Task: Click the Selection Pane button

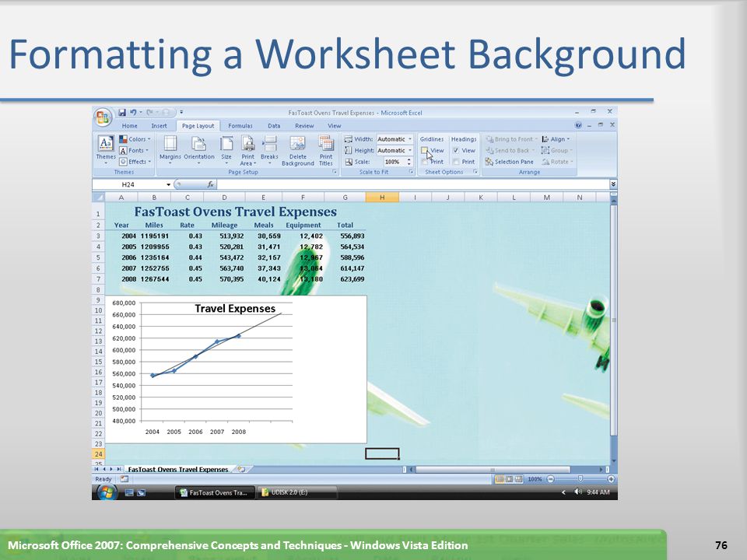Action: pos(509,162)
